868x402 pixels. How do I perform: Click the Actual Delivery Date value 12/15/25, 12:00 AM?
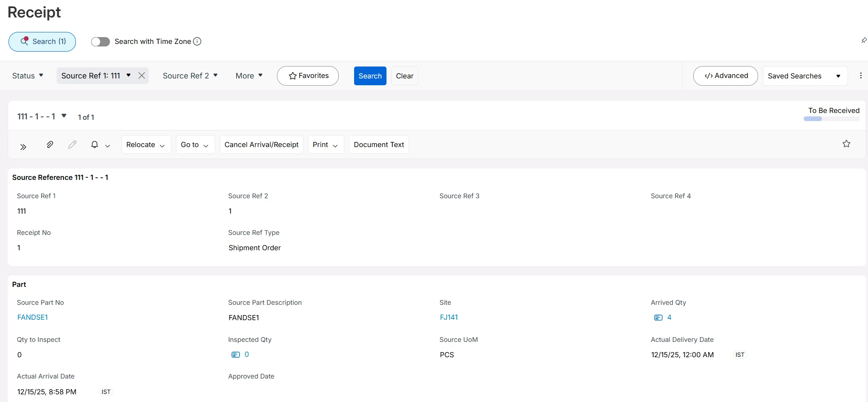[x=682, y=355]
